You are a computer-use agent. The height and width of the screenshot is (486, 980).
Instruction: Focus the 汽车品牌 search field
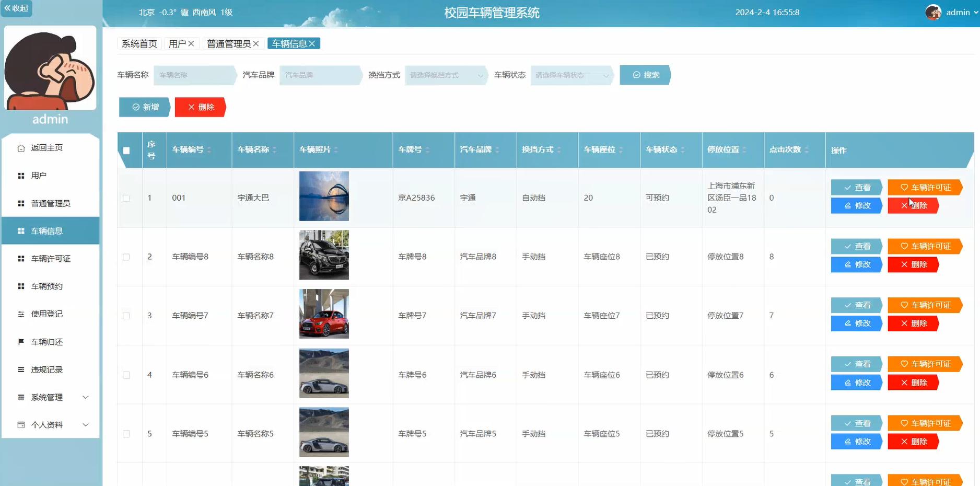[x=320, y=75]
